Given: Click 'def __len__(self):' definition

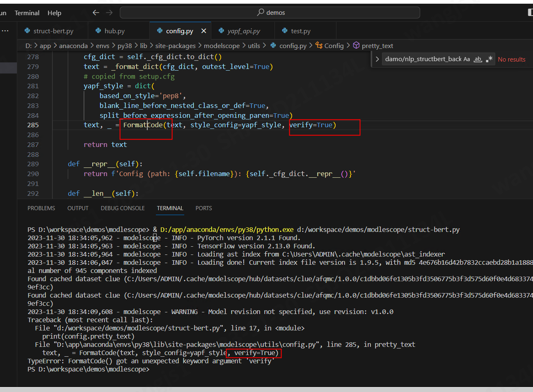Looking at the screenshot, I should pyautogui.click(x=103, y=193).
